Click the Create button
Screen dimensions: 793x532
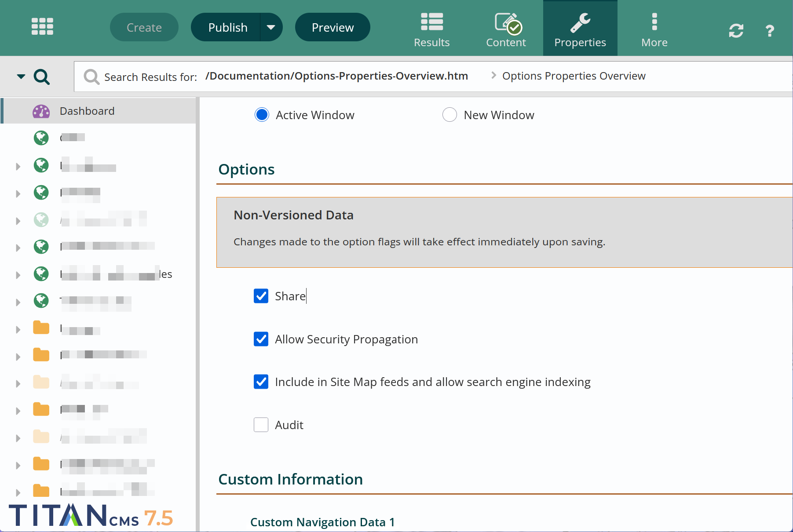coord(144,27)
